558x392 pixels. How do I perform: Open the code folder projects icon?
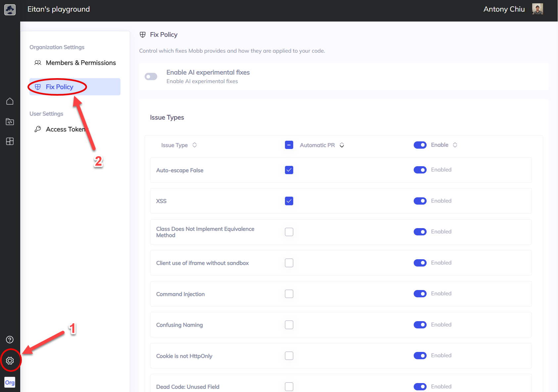10,122
